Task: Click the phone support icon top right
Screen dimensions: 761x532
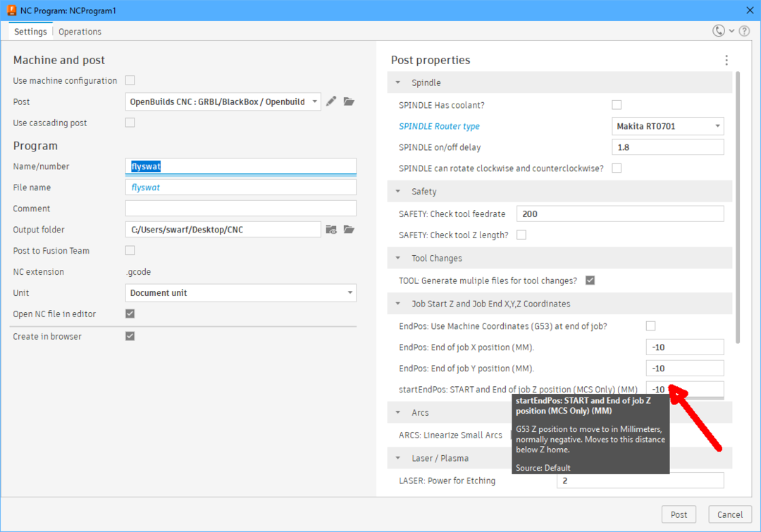Action: click(719, 31)
